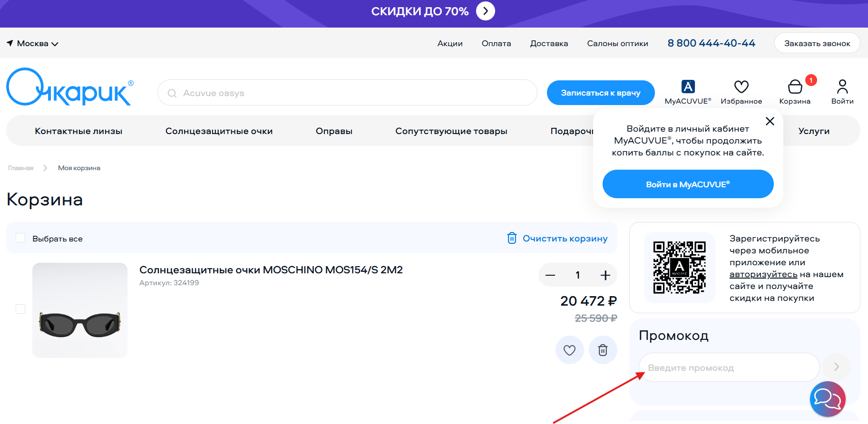Delete MOSCHINO item with trash icon
Screen dimensions: 868x424
(x=603, y=350)
